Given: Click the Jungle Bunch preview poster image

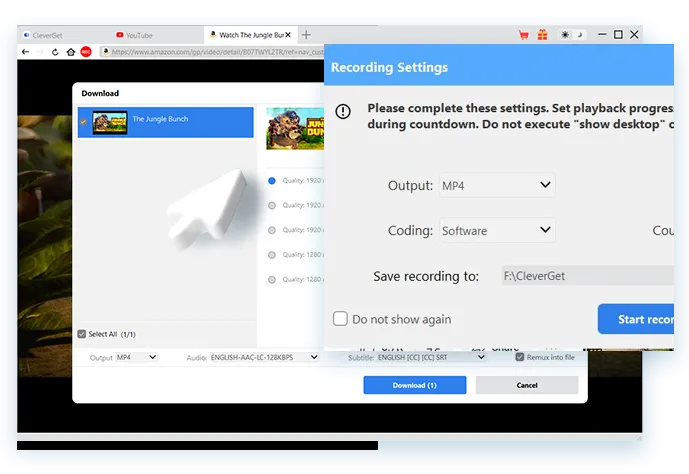Looking at the screenshot, I should tap(295, 129).
